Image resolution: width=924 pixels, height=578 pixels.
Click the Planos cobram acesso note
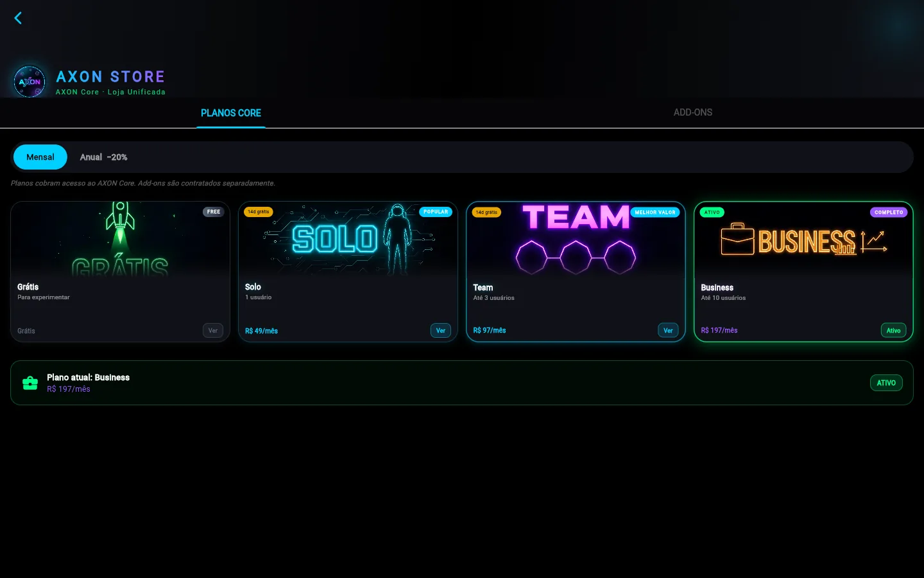pos(143,184)
